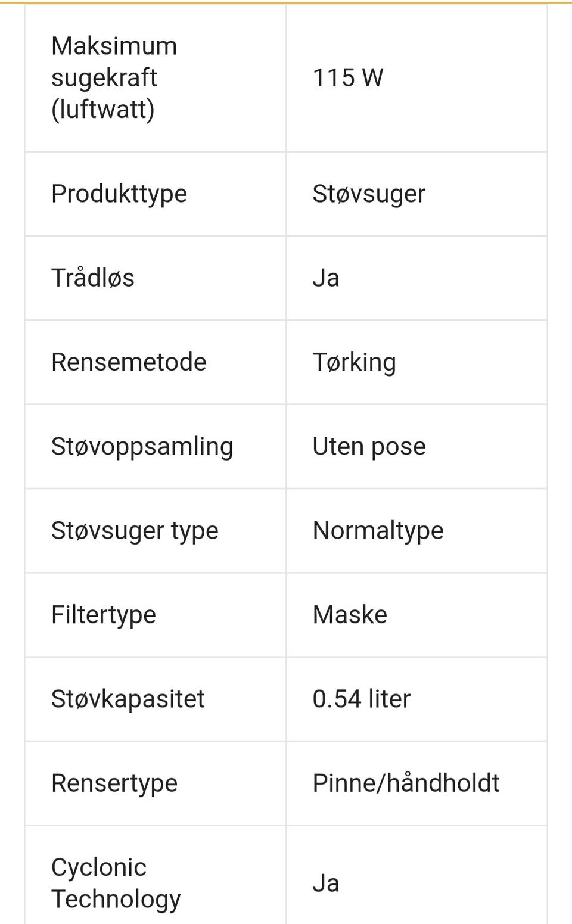Select the "Ja" value beside Trådløs
572x924 pixels.
click(326, 278)
